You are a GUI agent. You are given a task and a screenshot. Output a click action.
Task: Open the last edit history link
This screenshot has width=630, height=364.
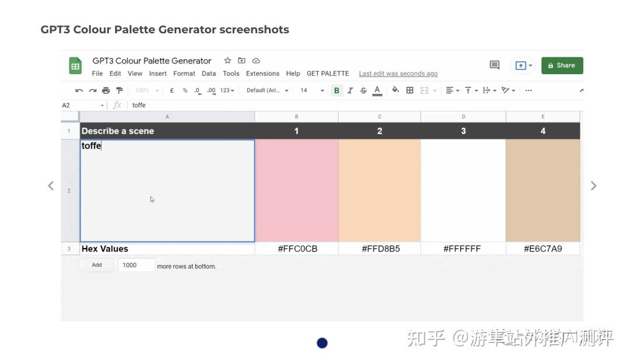398,73
